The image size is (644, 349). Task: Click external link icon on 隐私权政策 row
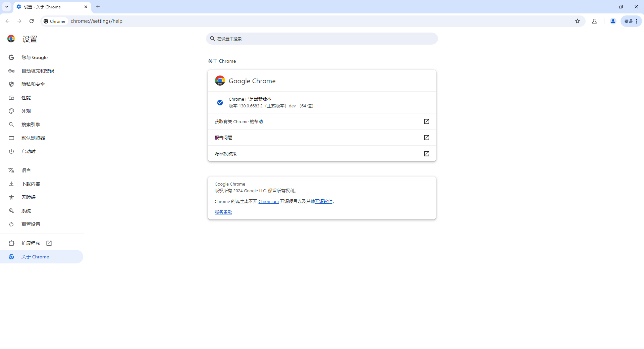(427, 154)
